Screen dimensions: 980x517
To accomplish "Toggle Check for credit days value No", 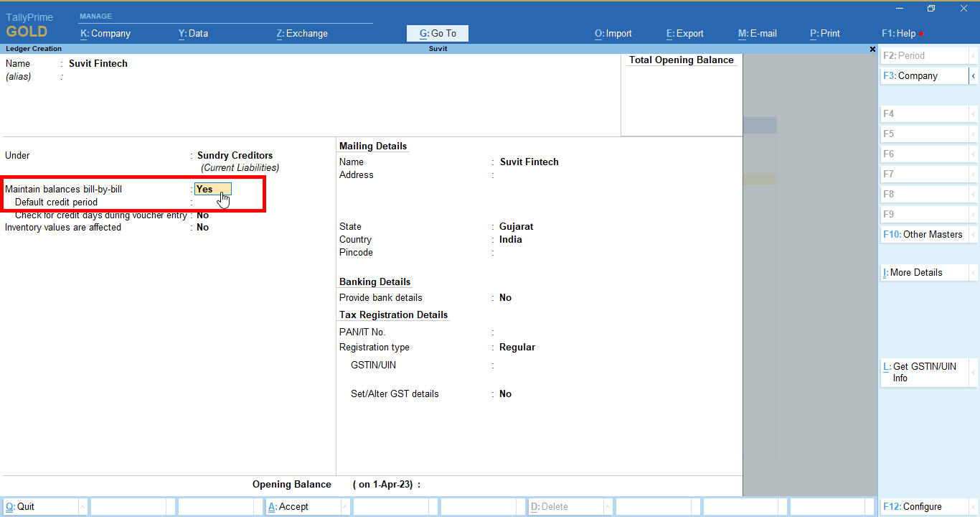I will point(203,215).
